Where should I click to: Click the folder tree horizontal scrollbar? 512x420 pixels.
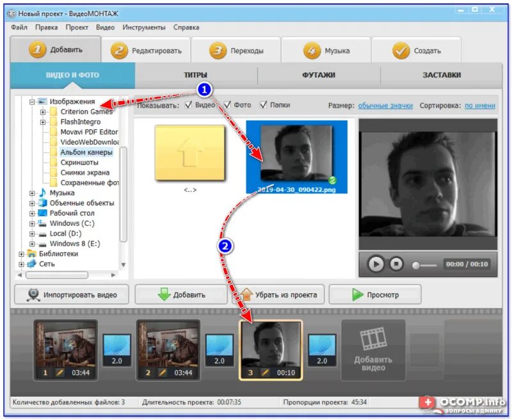pyautogui.click(x=57, y=275)
